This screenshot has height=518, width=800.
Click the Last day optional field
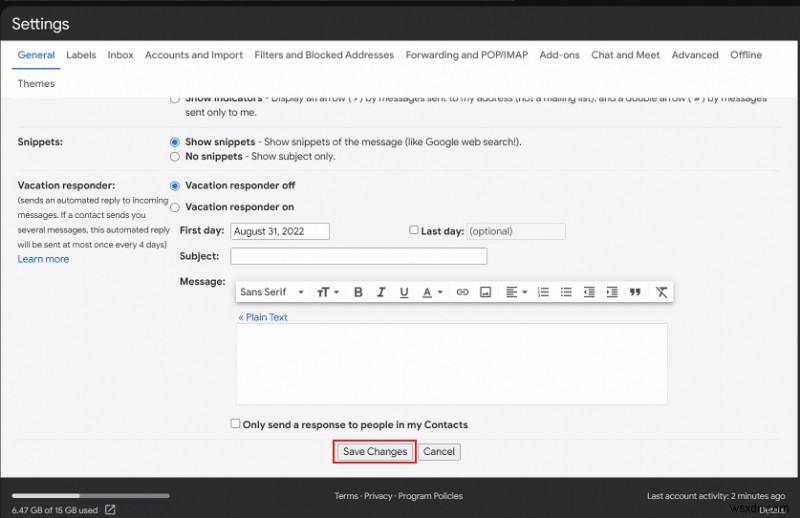[516, 231]
